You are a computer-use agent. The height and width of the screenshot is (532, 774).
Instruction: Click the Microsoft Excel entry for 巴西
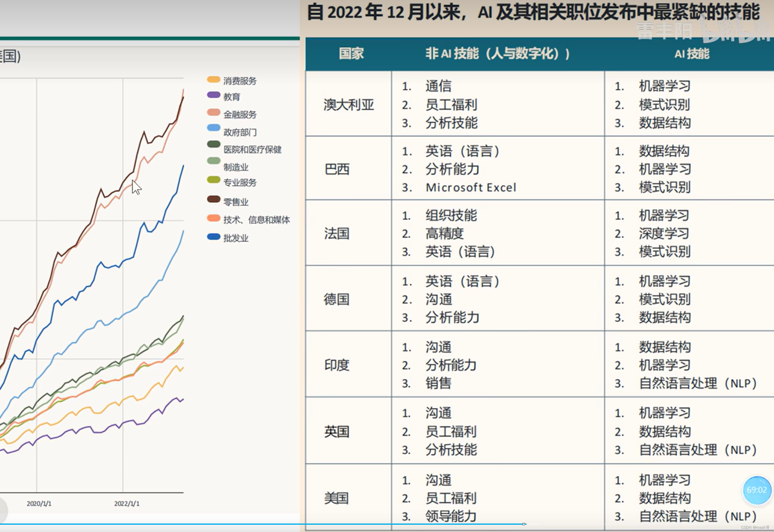point(471,187)
